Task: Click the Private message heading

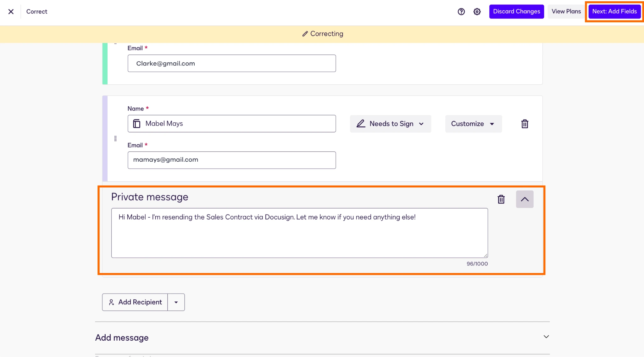Action: pyautogui.click(x=150, y=197)
